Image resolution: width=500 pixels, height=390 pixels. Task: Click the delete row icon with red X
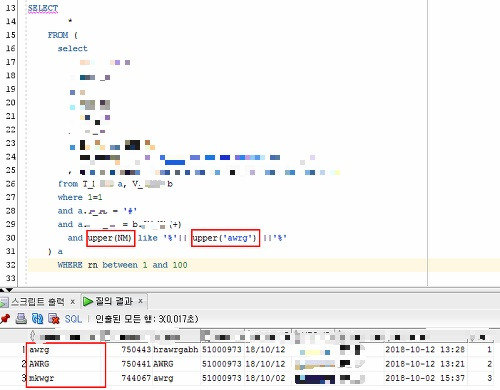point(54,319)
